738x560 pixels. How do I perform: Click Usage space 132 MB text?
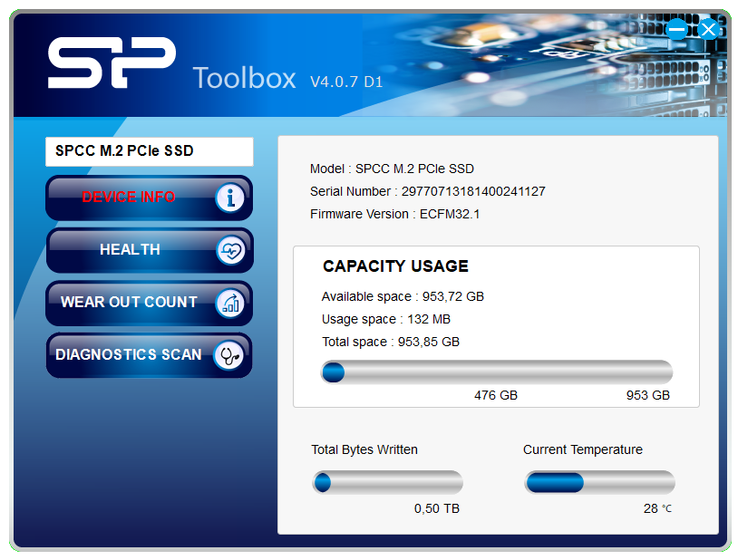386,320
